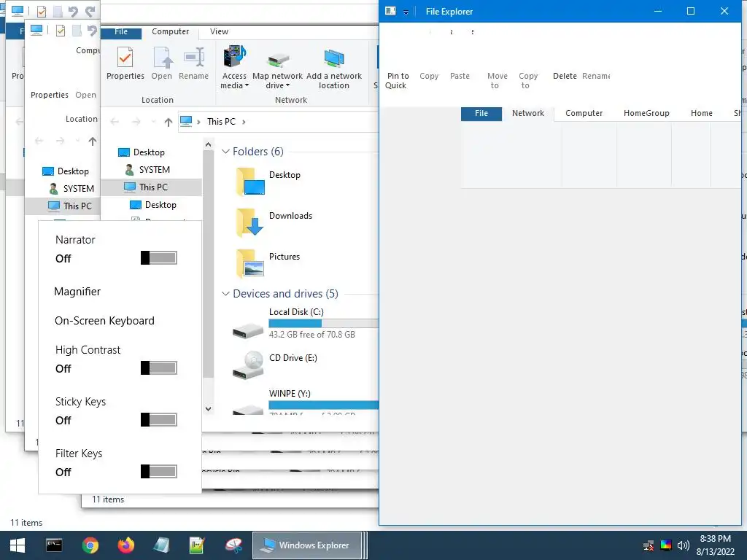The image size is (747, 560).
Task: Click the Open icon in Location group
Action: click(x=161, y=63)
